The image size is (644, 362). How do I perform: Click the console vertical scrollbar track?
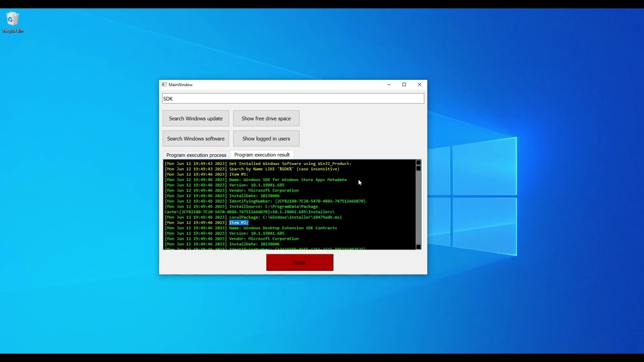pyautogui.click(x=418, y=207)
